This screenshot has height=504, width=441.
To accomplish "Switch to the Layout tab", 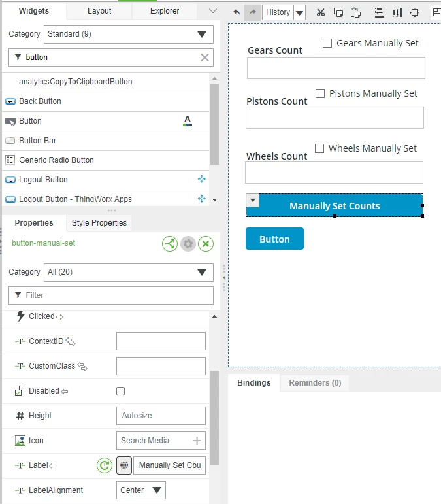I will pos(99,11).
